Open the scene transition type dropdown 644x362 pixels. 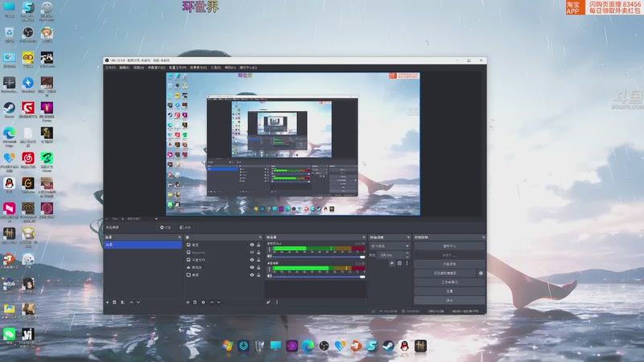point(390,246)
